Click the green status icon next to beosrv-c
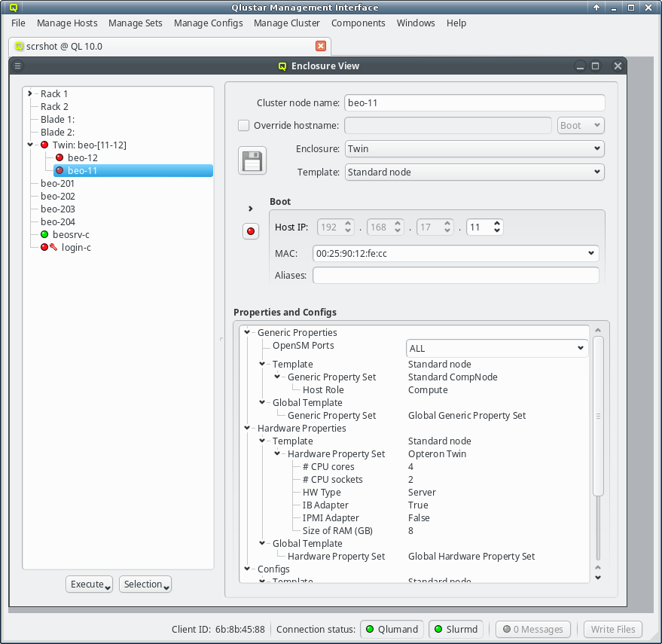662x644 pixels. click(x=44, y=235)
